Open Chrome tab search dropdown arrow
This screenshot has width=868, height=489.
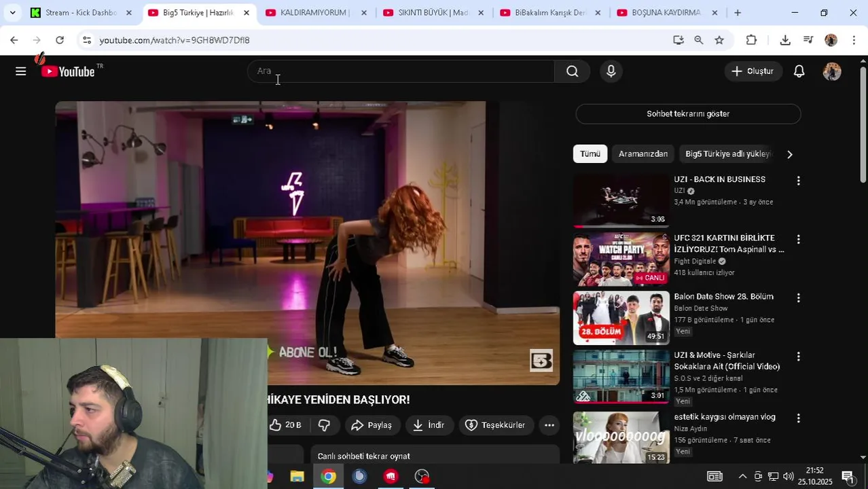pyautogui.click(x=12, y=12)
